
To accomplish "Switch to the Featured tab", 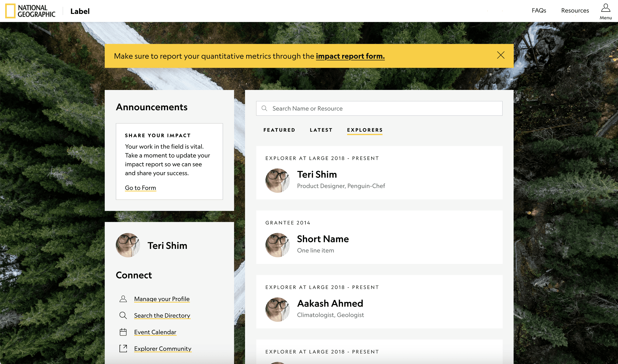I will click(279, 130).
